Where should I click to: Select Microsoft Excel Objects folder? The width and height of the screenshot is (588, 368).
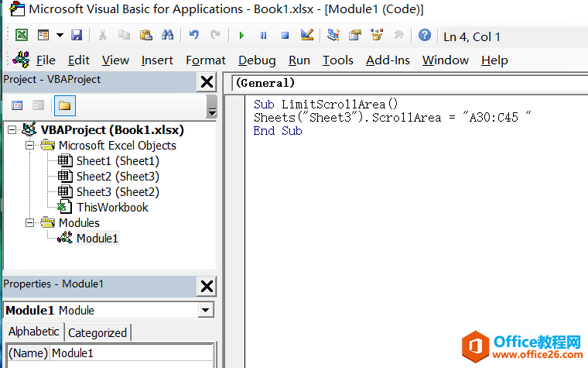point(118,146)
